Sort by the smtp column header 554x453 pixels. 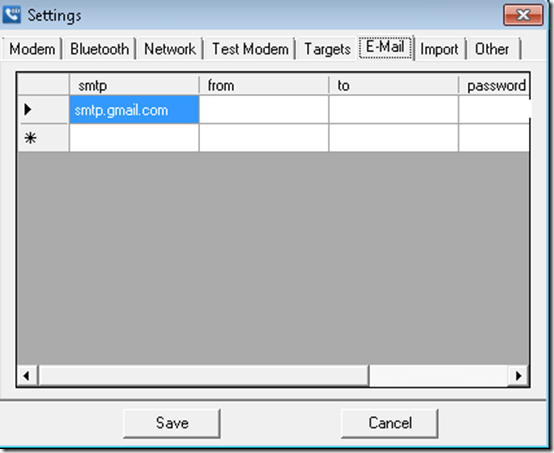click(134, 85)
